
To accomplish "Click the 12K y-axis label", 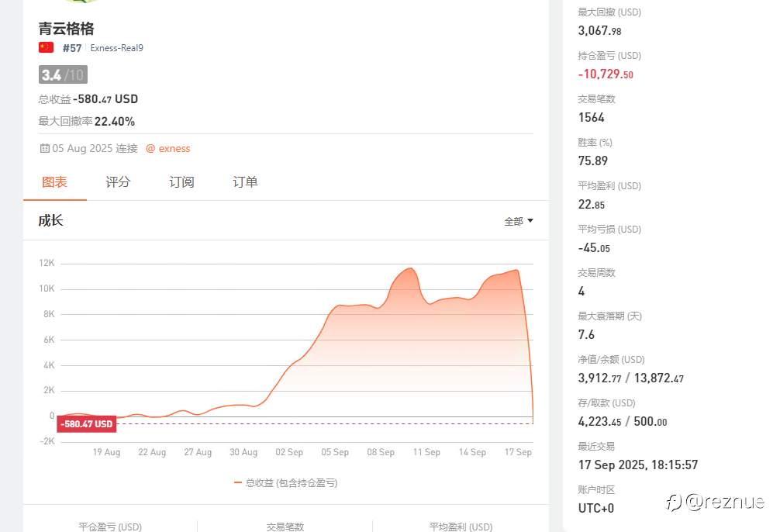I will coord(47,263).
